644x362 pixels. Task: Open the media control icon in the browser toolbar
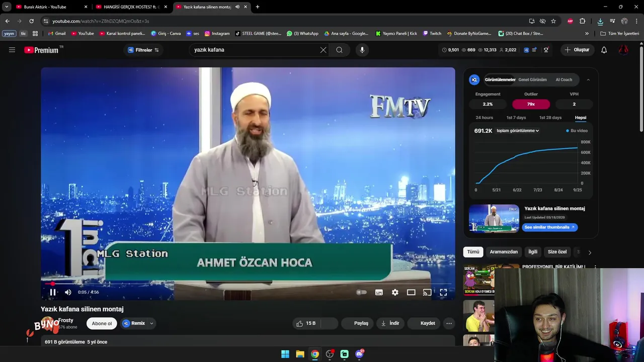pos(612,21)
